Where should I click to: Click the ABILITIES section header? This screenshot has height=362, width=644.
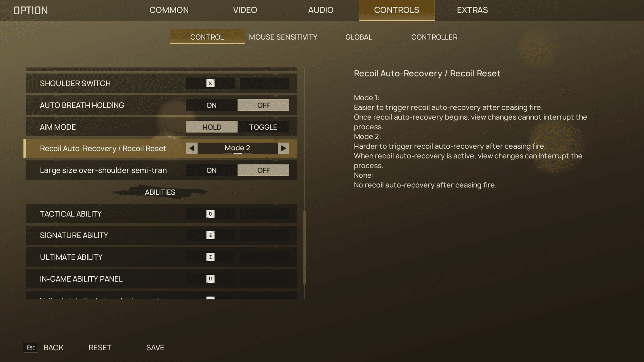160,192
